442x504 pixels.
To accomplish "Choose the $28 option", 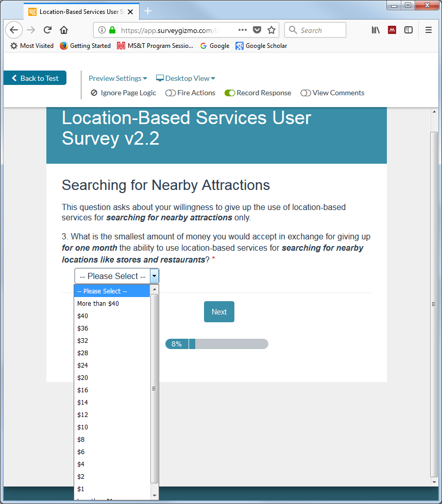I will point(112,353).
